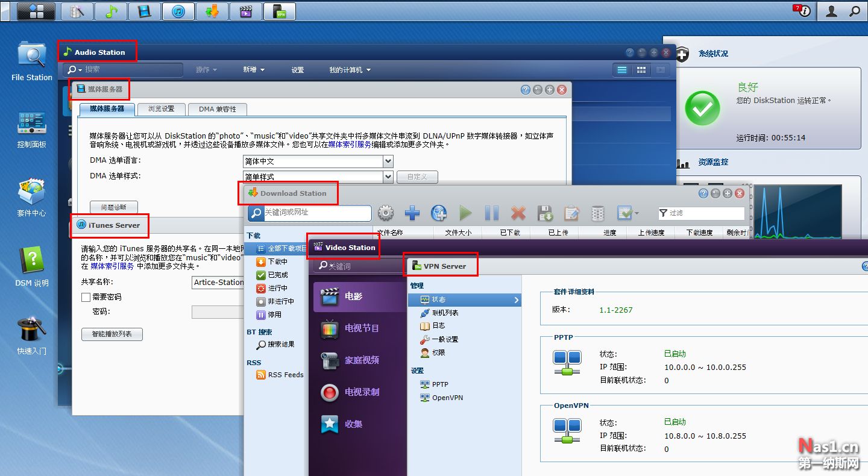Viewport: 868px width, 476px height.
Task: Focus the 过滤 filter field in Download Station
Action: (x=702, y=213)
